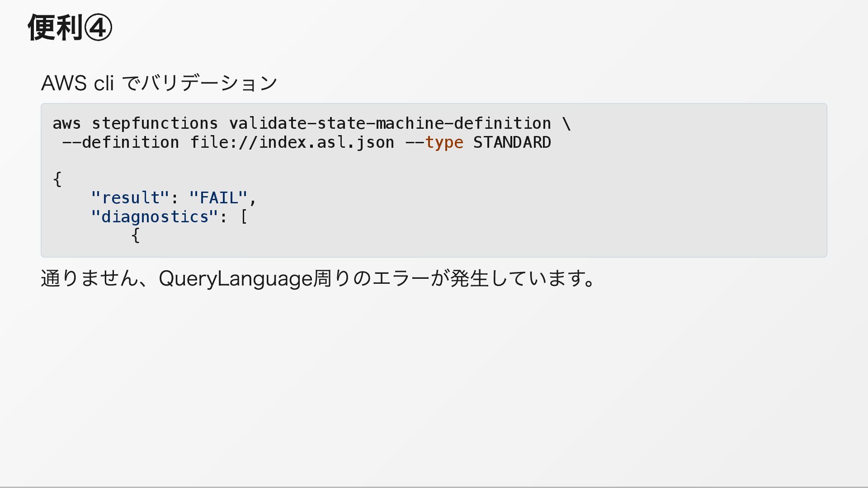Click the slide progress bar at bottom
Screen dimensions: 868x488
point(434,487)
